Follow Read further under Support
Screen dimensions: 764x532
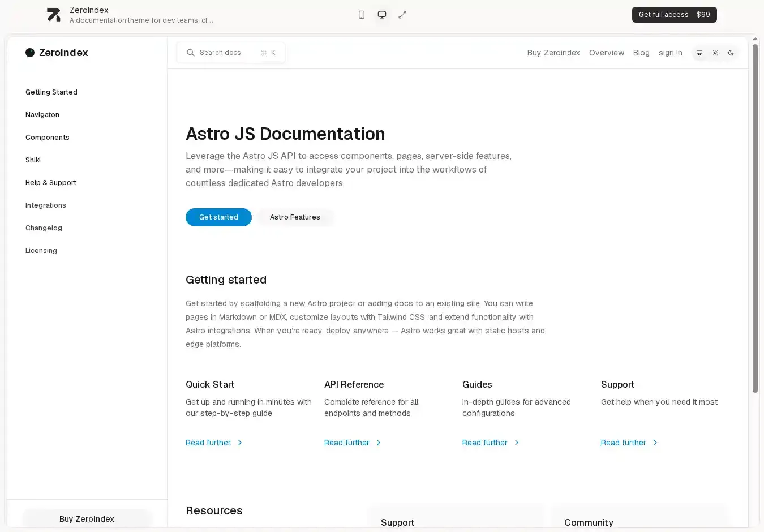click(x=624, y=443)
